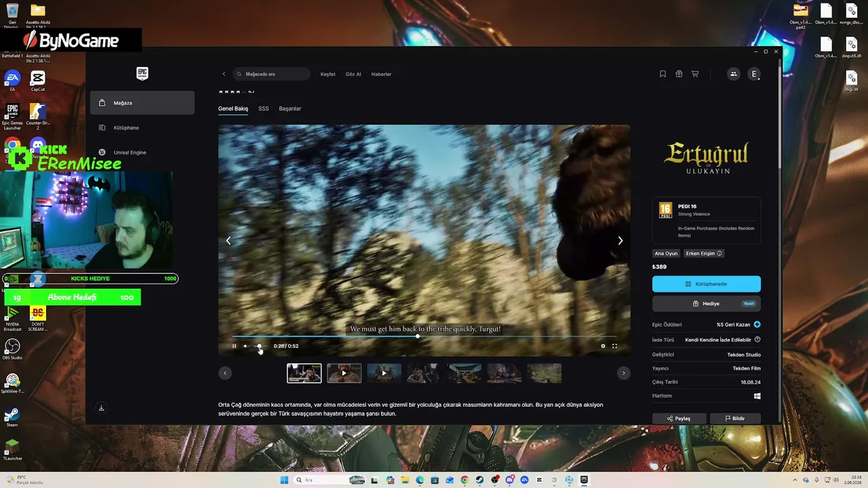Open Microsoft Edge from the taskbar

pos(420,480)
